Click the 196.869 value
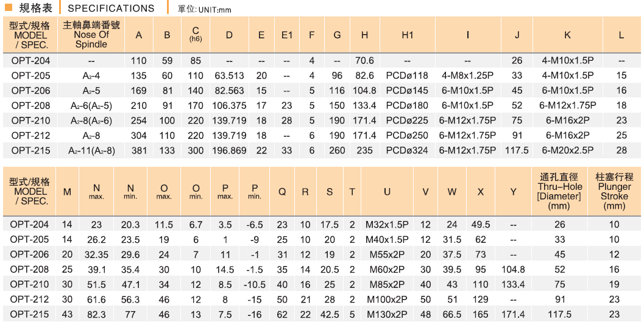 229,150
